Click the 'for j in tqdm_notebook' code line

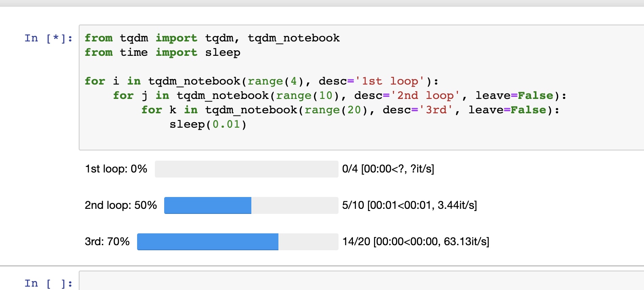[x=339, y=96]
